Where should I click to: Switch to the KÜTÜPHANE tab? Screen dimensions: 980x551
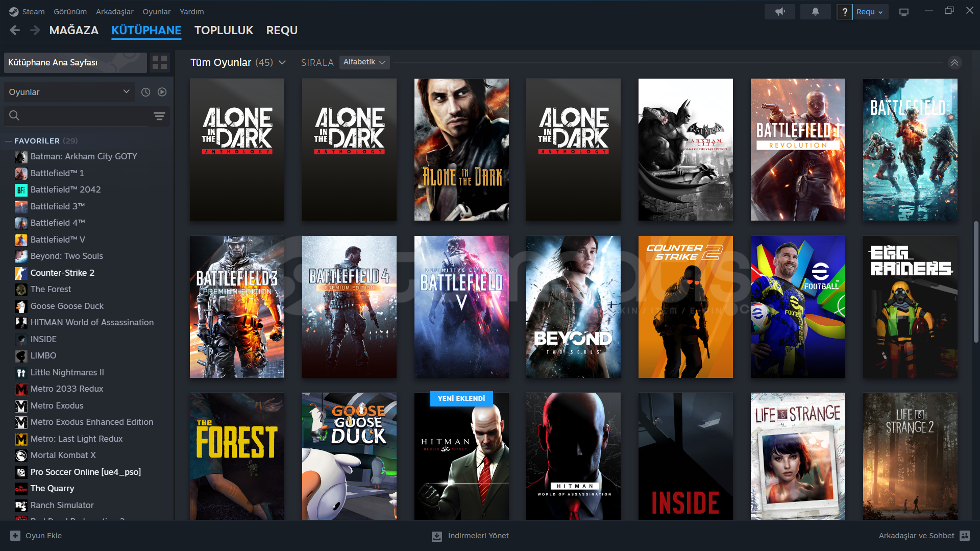[146, 31]
